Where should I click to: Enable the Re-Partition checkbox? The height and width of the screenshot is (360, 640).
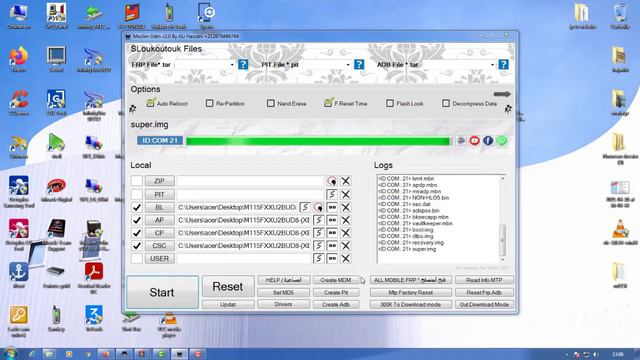click(209, 103)
